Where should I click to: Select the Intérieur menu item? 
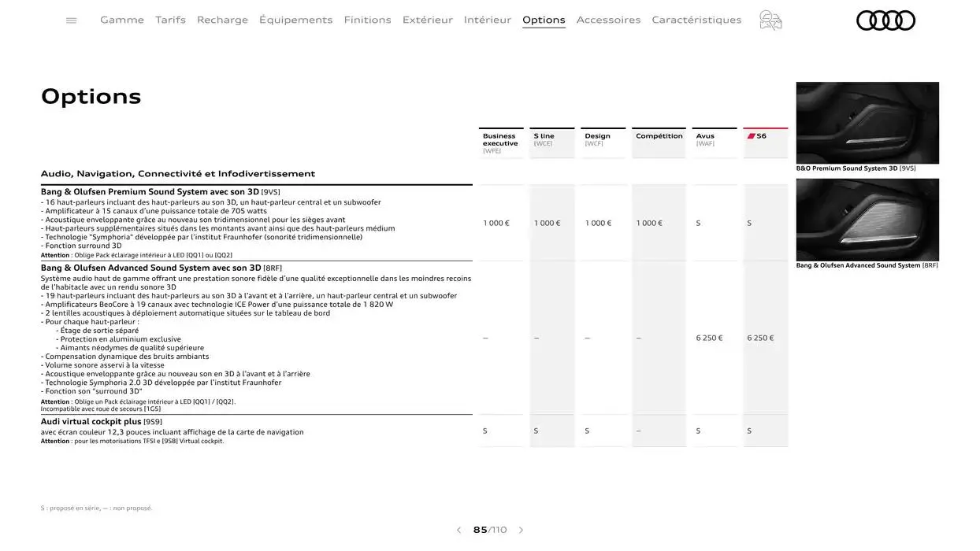coord(487,19)
